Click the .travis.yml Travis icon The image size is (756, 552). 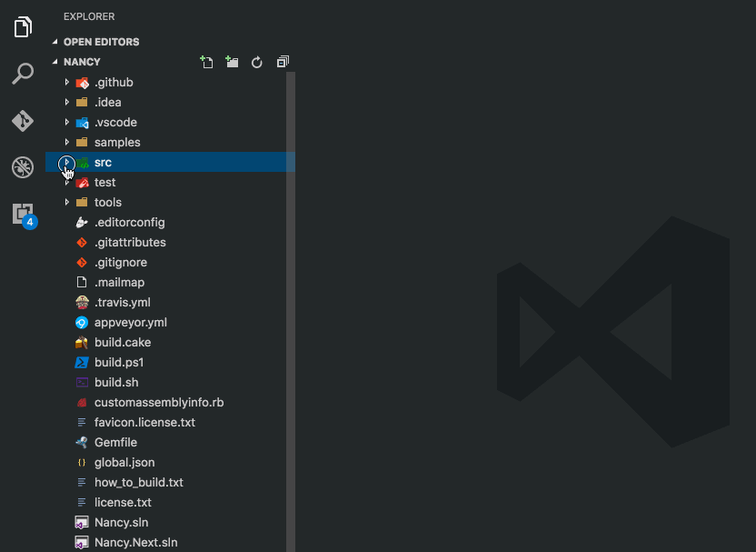82,303
